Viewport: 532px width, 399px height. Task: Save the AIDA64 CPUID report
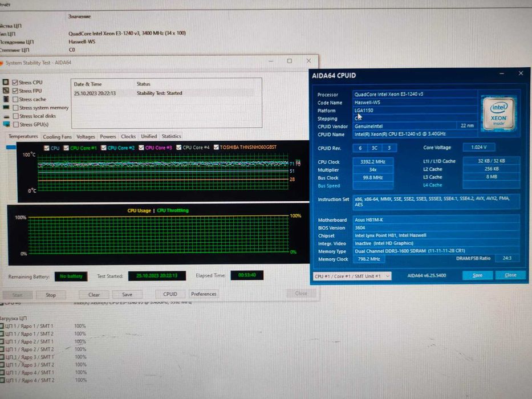point(477,275)
